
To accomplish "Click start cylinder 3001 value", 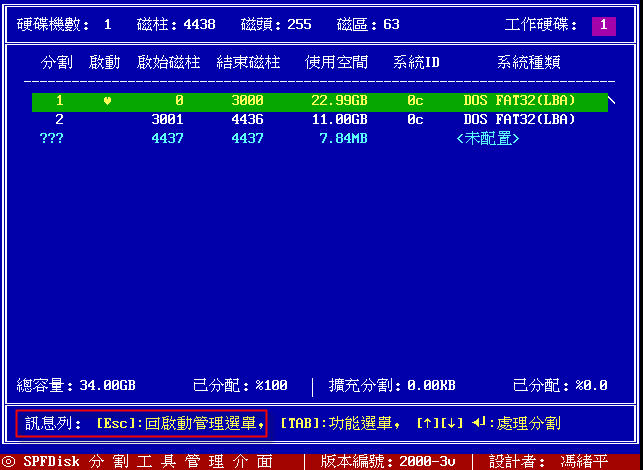I will click(x=167, y=120).
